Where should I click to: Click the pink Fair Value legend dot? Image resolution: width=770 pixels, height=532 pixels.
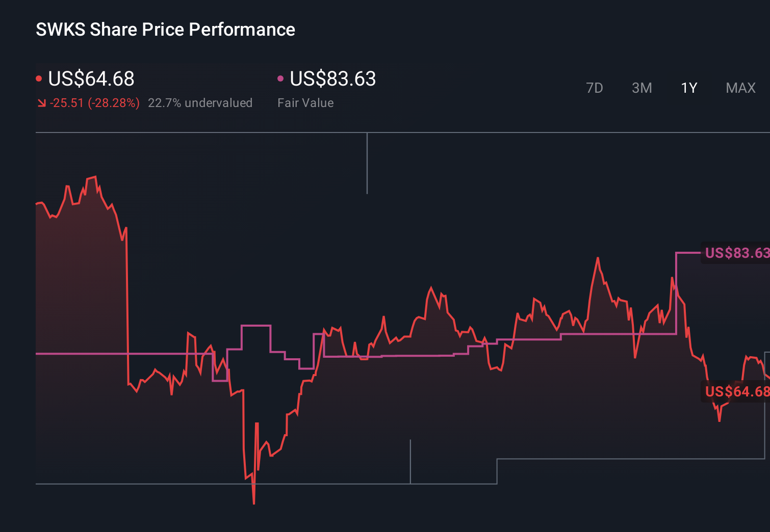[280, 77]
